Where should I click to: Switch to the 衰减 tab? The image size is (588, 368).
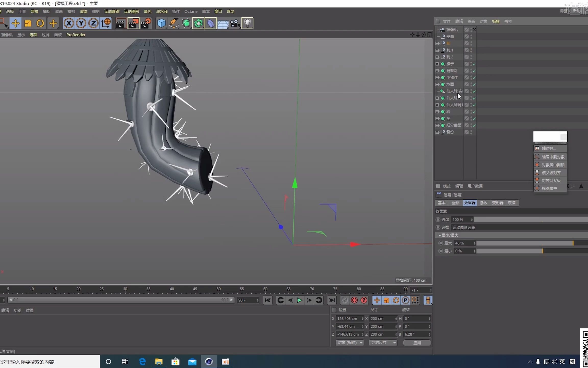coord(512,203)
